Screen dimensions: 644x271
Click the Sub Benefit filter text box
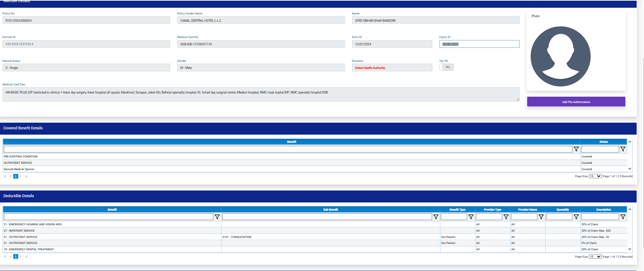327,217
